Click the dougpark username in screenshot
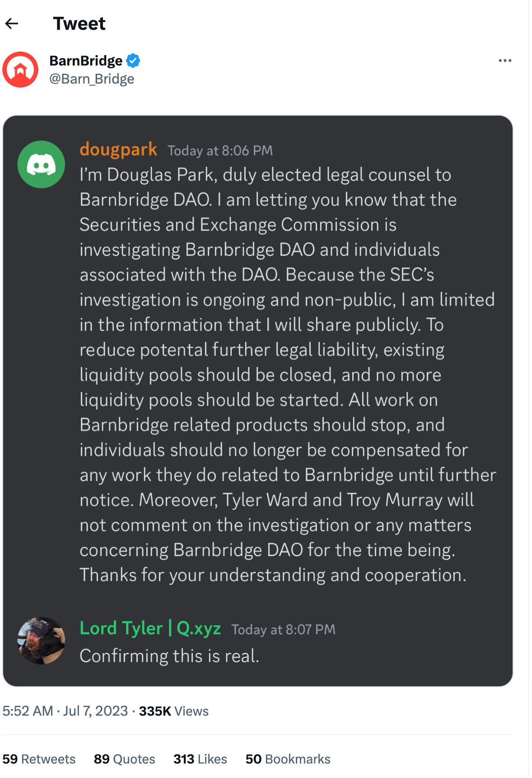This screenshot has width=532, height=778. 118,150
